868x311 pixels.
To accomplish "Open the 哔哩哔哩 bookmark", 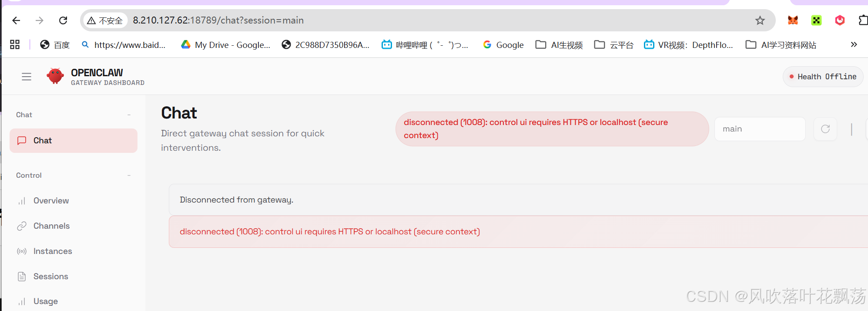I will [x=425, y=45].
